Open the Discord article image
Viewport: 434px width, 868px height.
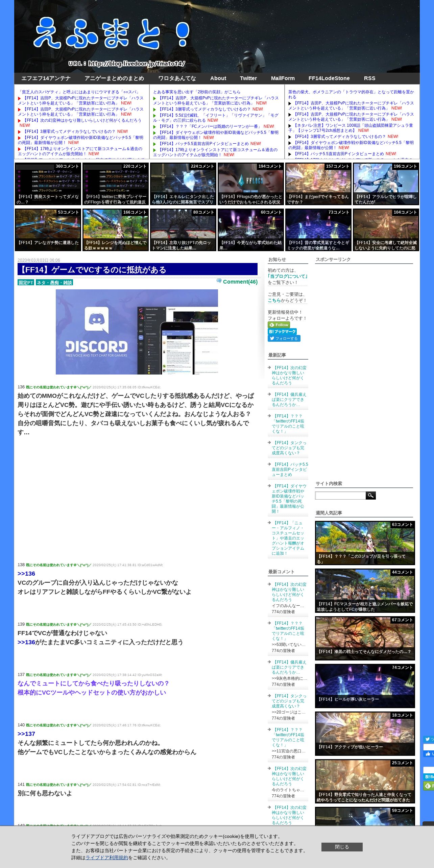[x=137, y=332]
